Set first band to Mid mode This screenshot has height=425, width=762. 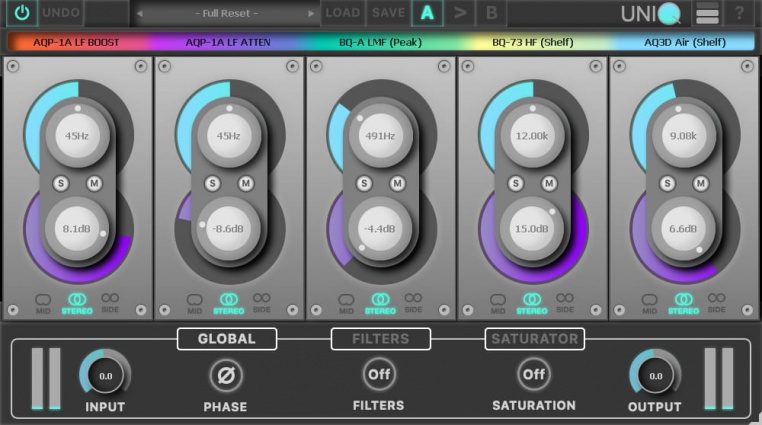coord(43,302)
